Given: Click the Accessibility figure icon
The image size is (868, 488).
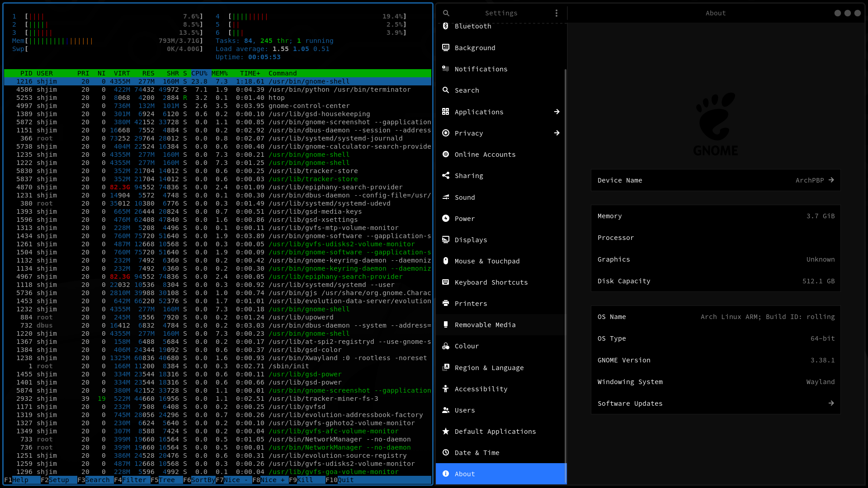Looking at the screenshot, I should click(x=446, y=389).
